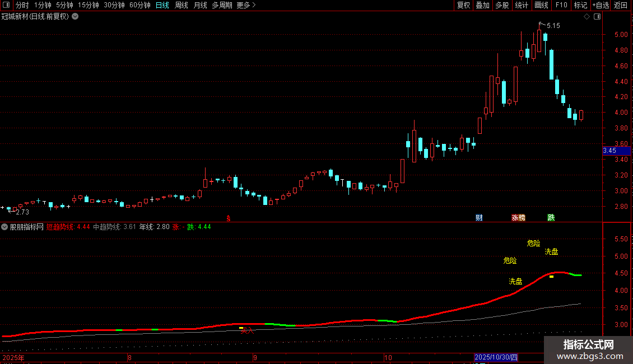
Task: Switch to 分时 intraday view
Action: click(22, 5)
